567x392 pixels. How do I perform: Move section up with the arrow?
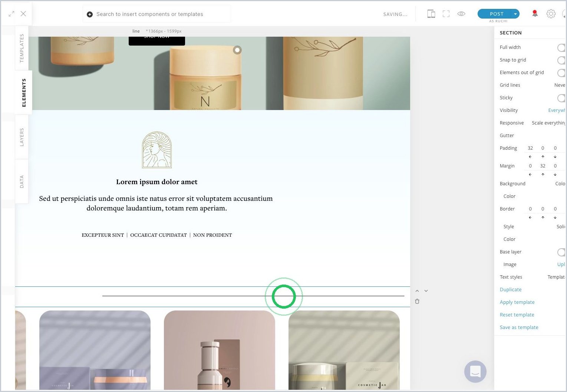click(417, 291)
